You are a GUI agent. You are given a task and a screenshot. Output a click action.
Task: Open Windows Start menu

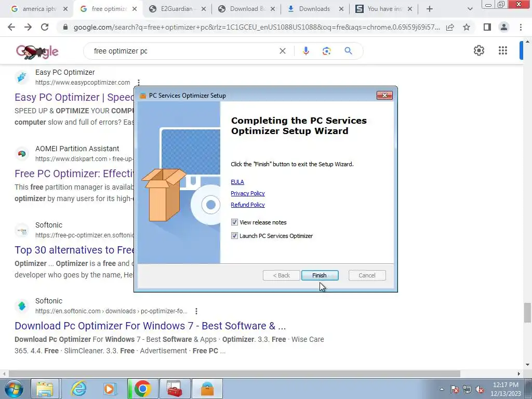14,389
